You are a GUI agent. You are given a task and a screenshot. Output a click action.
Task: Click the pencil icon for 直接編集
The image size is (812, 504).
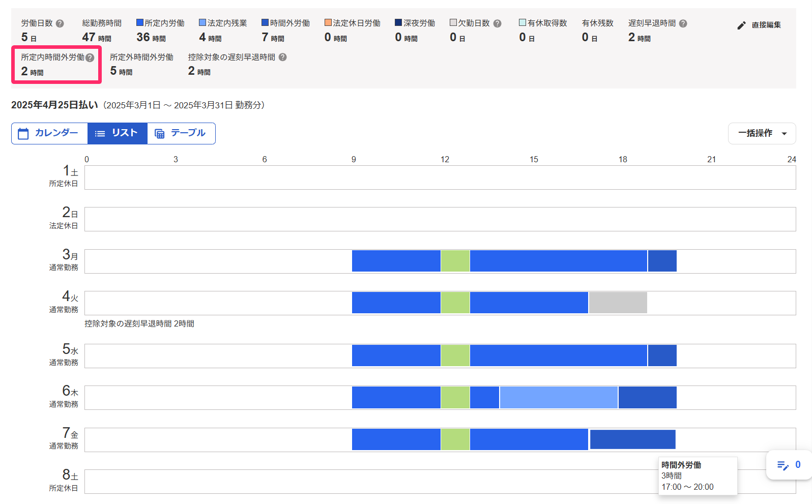click(741, 25)
